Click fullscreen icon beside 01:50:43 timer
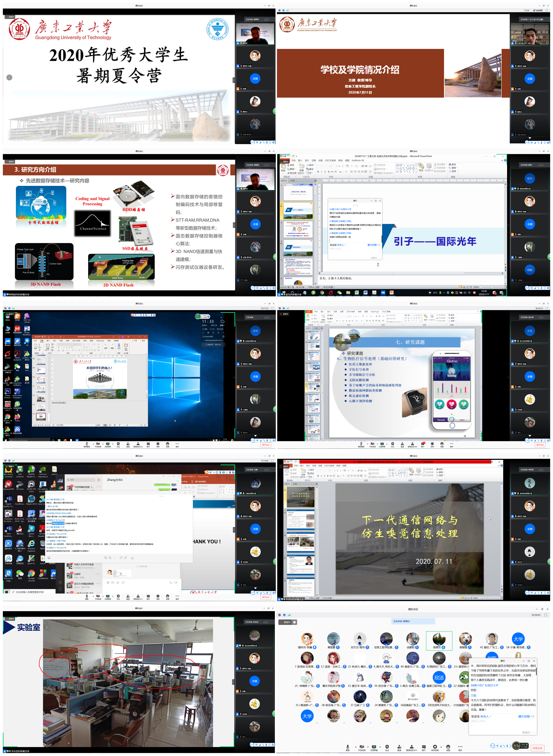Image resolution: width=553 pixels, height=756 pixels. [546, 615]
